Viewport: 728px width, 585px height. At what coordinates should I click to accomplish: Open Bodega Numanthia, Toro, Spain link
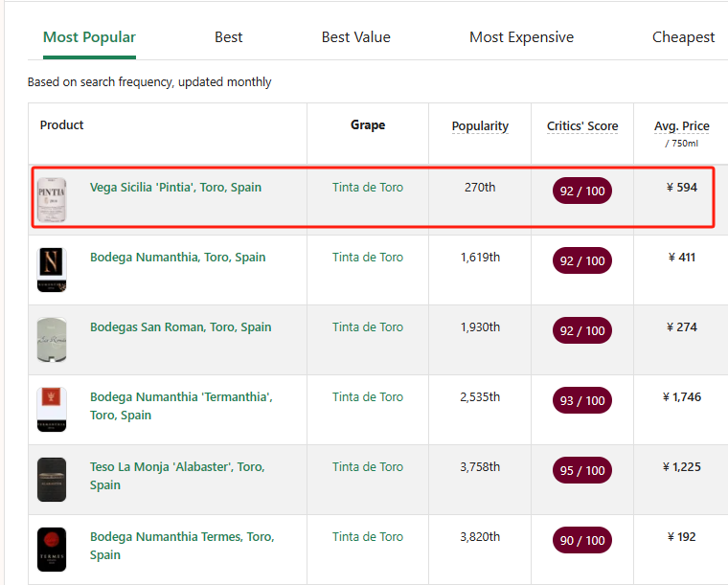pyautogui.click(x=177, y=258)
